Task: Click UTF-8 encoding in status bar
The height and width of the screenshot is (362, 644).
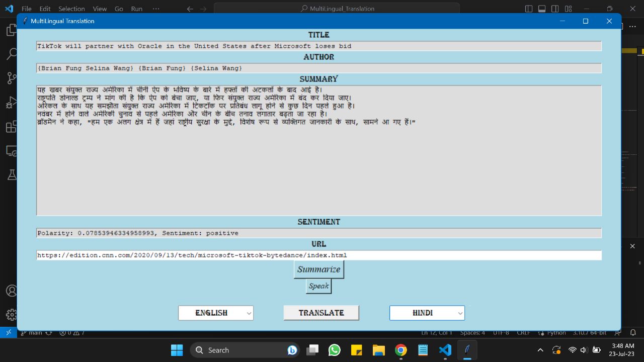Action: click(x=501, y=333)
